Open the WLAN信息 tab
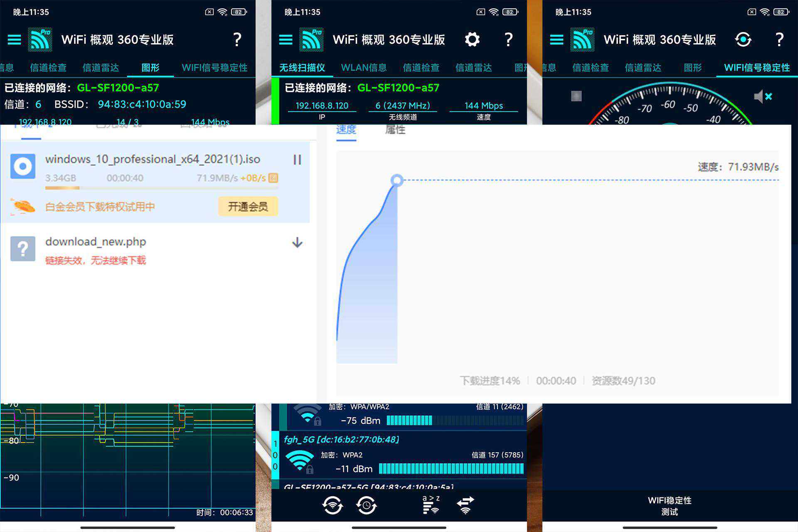This screenshot has width=798, height=532. coord(364,68)
